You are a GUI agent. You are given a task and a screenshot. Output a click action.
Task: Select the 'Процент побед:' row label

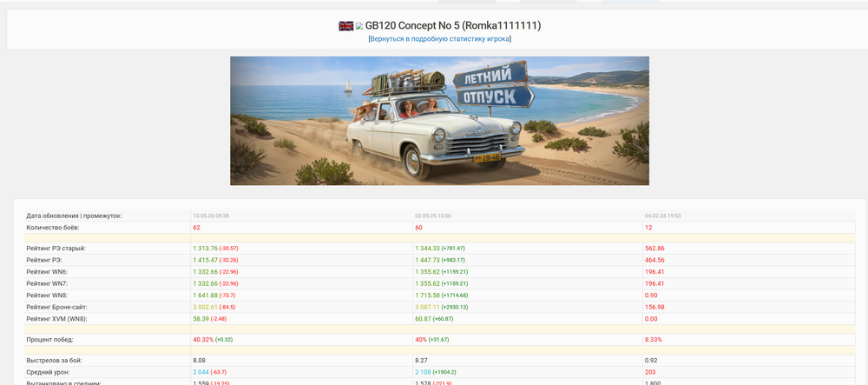pyautogui.click(x=49, y=340)
